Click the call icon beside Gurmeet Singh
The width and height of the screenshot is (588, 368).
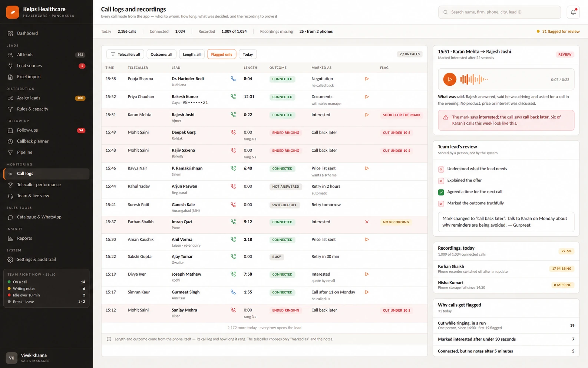233,292
